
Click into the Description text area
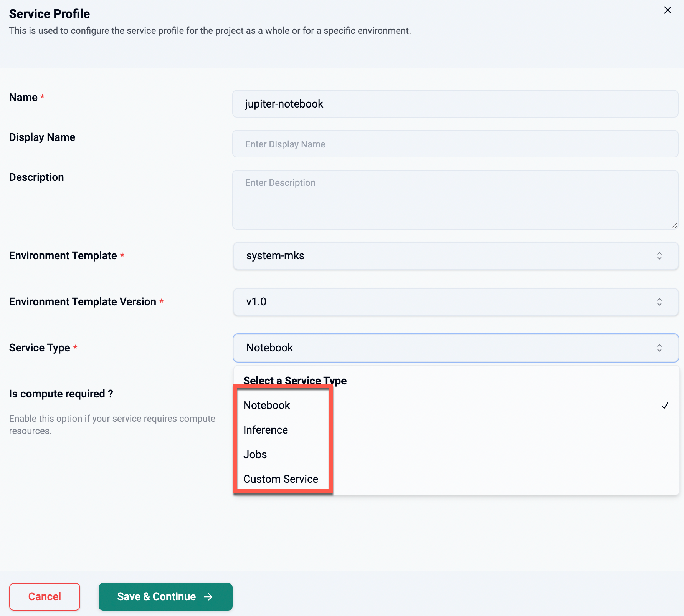pyautogui.click(x=455, y=200)
